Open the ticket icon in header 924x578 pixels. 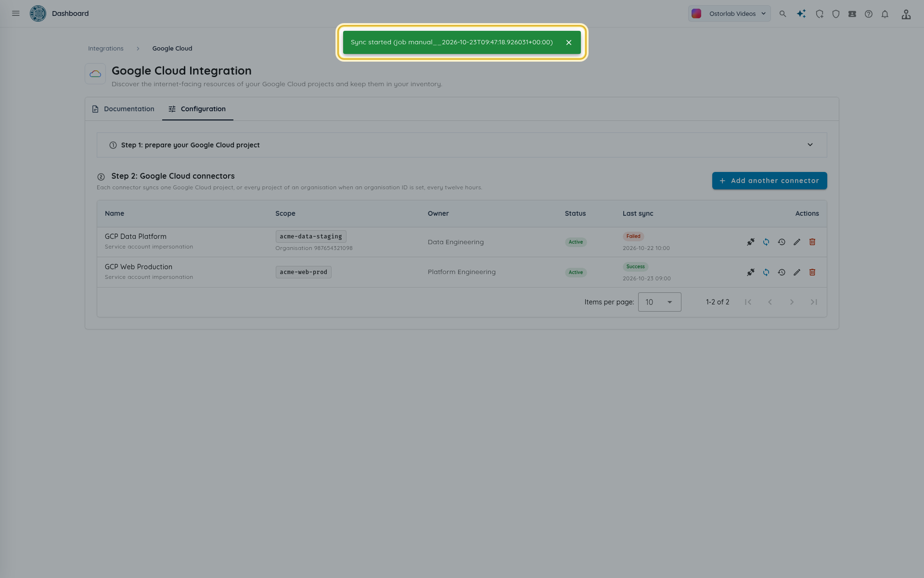(x=852, y=14)
